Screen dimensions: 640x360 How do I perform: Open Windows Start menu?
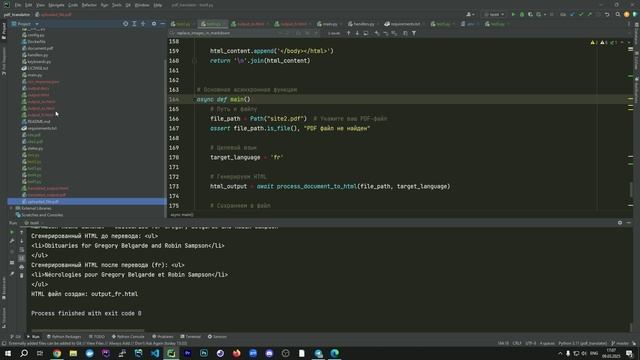(x=8, y=353)
